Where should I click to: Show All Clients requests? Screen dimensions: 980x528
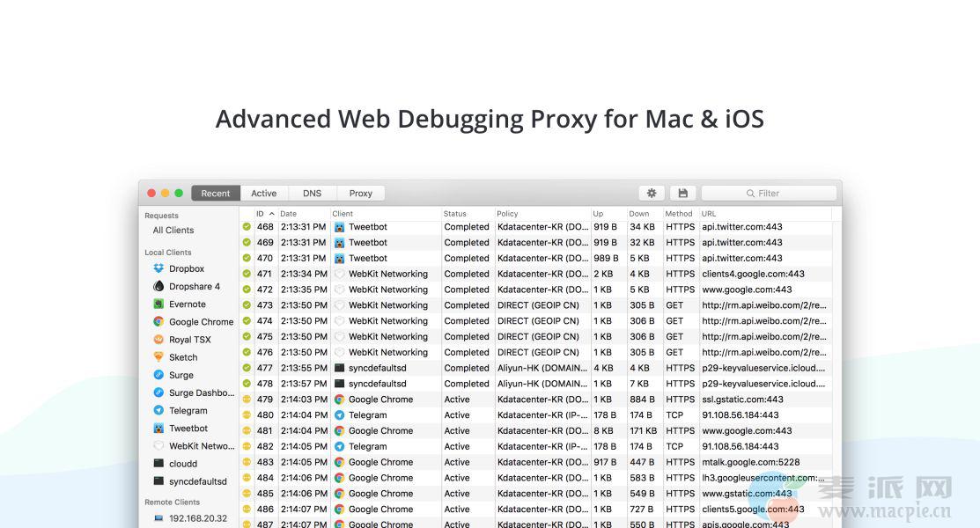coord(173,231)
